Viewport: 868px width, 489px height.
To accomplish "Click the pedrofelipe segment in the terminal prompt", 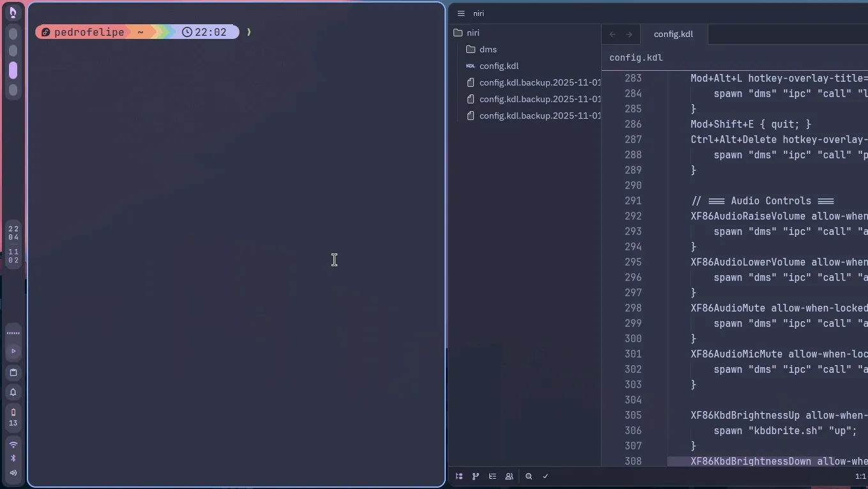I will 83,32.
